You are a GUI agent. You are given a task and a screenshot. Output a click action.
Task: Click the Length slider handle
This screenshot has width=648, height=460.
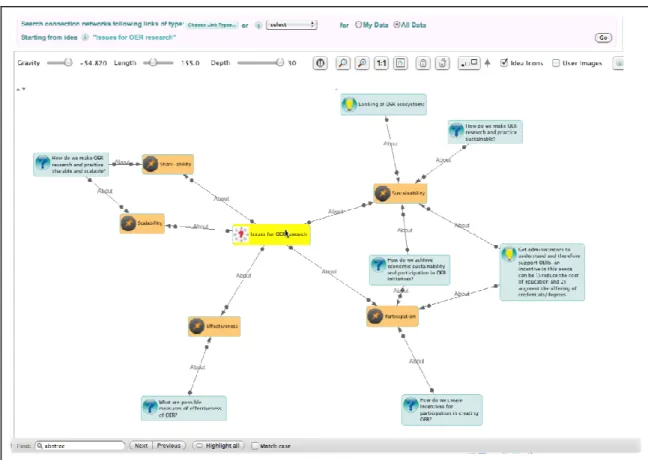click(153, 62)
